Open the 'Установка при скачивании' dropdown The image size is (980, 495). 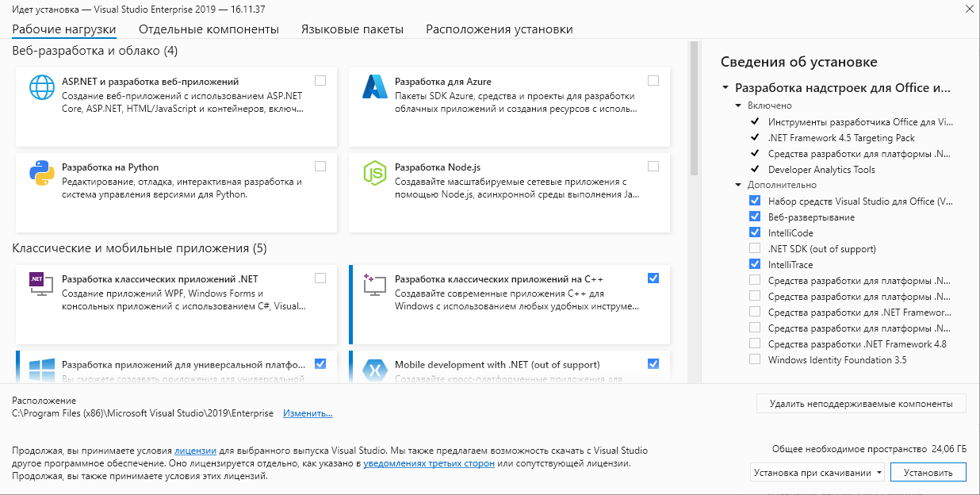pyautogui.click(x=817, y=473)
